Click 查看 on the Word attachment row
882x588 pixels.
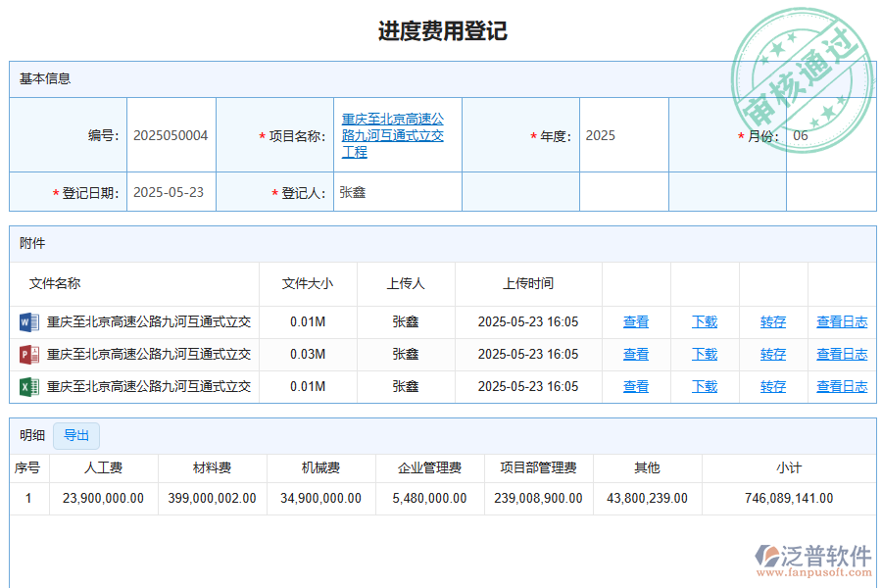click(634, 321)
